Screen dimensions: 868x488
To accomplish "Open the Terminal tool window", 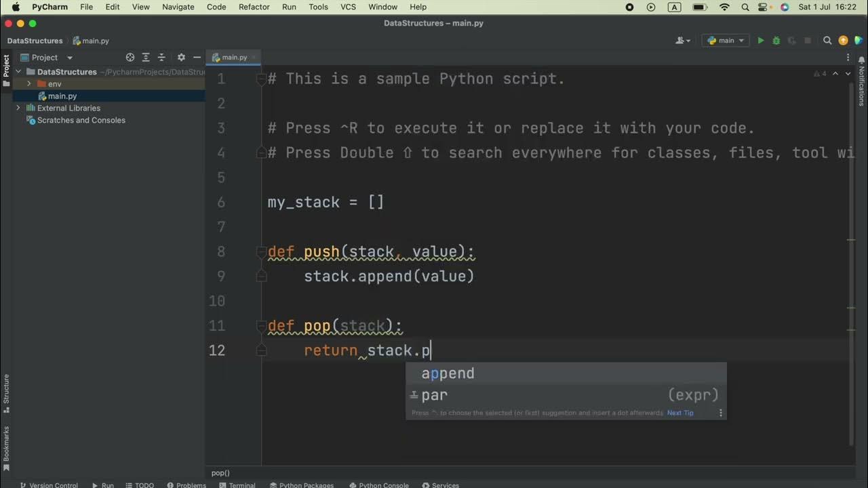I will click(237, 485).
